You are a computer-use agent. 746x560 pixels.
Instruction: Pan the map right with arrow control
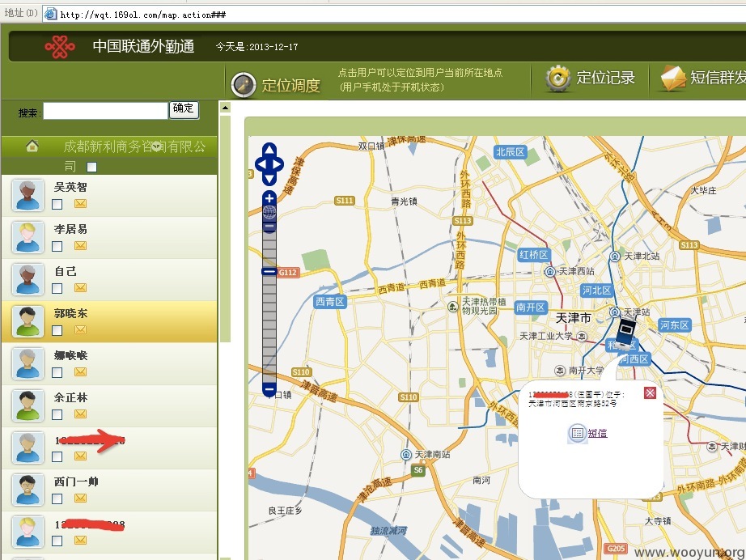coord(278,164)
